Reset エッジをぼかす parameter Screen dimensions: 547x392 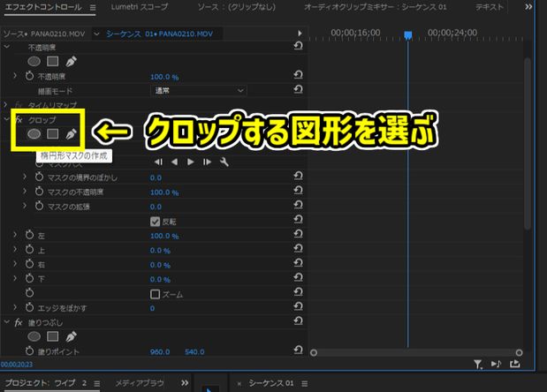tap(299, 306)
